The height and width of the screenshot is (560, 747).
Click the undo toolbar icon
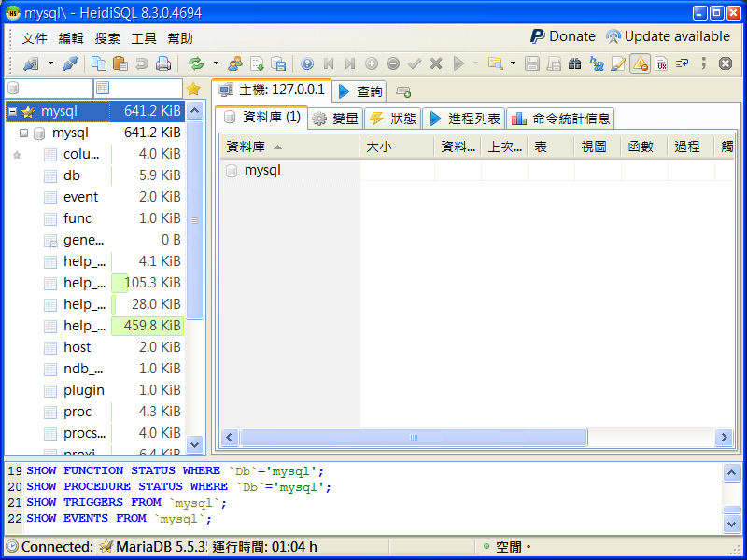point(142,63)
